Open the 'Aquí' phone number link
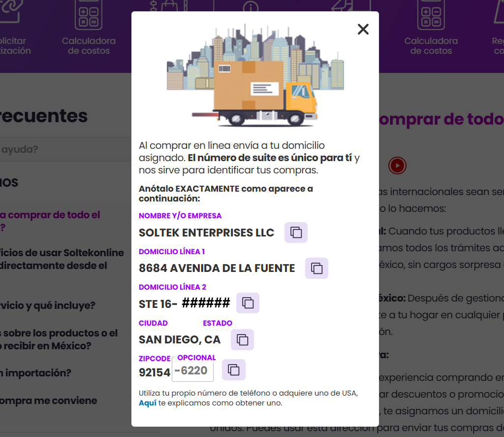504x437 pixels. click(x=147, y=403)
